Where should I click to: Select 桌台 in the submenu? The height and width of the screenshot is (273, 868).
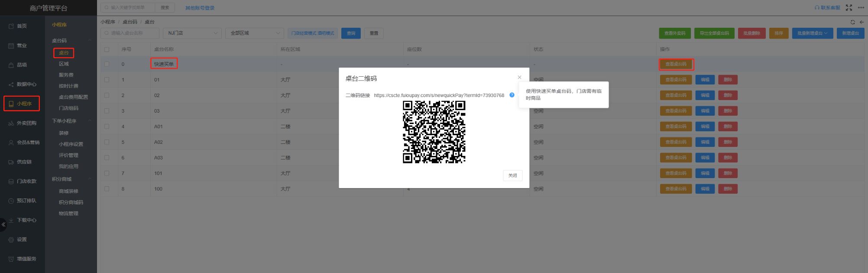[64, 53]
